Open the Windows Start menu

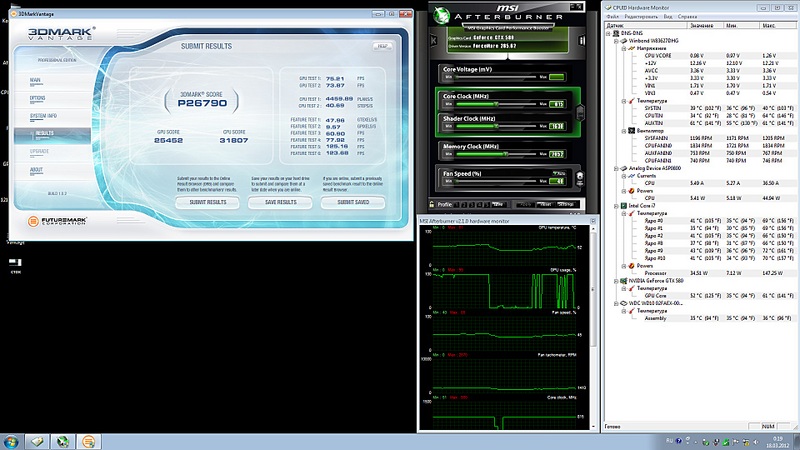[11, 441]
